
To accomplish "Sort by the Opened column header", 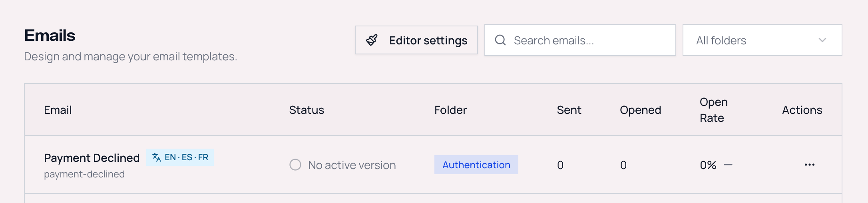I will pos(640,110).
